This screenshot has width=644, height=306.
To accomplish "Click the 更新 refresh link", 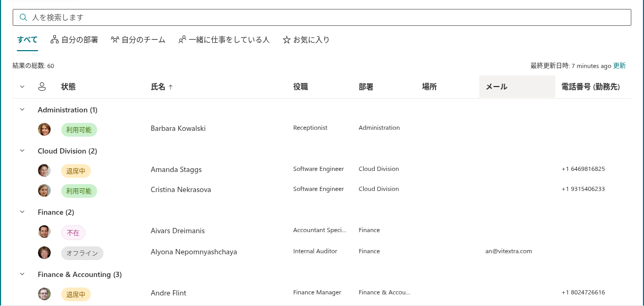I will coord(619,66).
